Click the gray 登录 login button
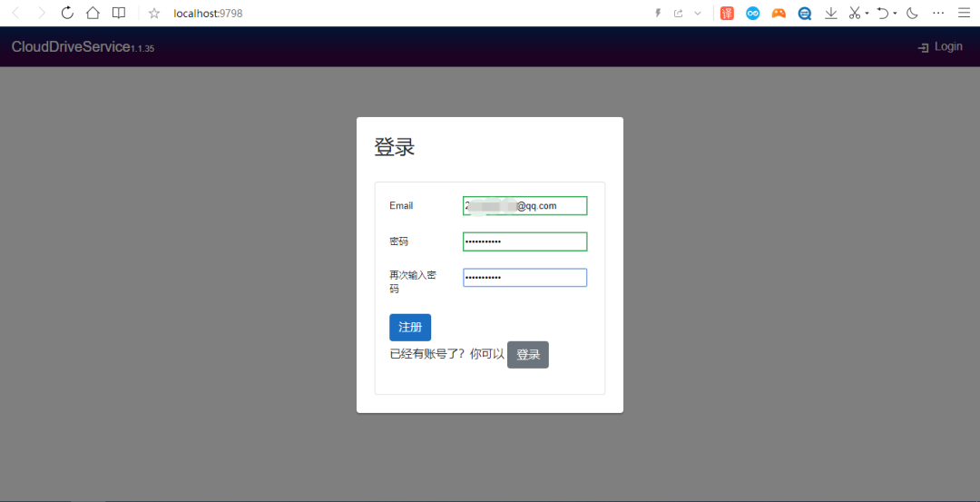Viewport: 980px width, 502px height. [527, 355]
